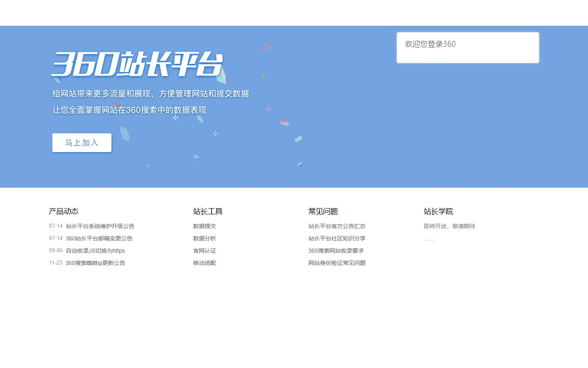Screen dimensions: 588x368
Task: Open 360搜索蜘蛛ip更新公告 link
Action: point(96,263)
